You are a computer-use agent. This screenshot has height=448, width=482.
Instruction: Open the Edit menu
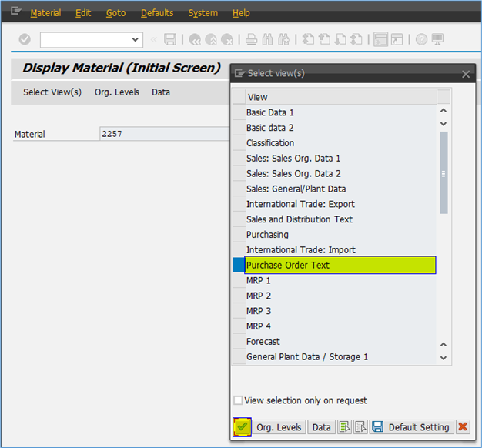tap(83, 13)
